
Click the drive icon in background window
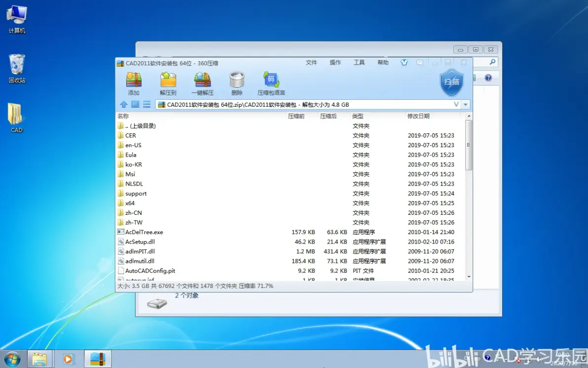(157, 303)
